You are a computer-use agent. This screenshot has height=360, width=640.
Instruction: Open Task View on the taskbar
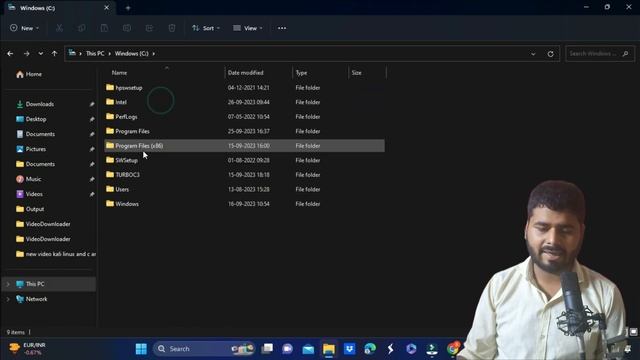267,349
